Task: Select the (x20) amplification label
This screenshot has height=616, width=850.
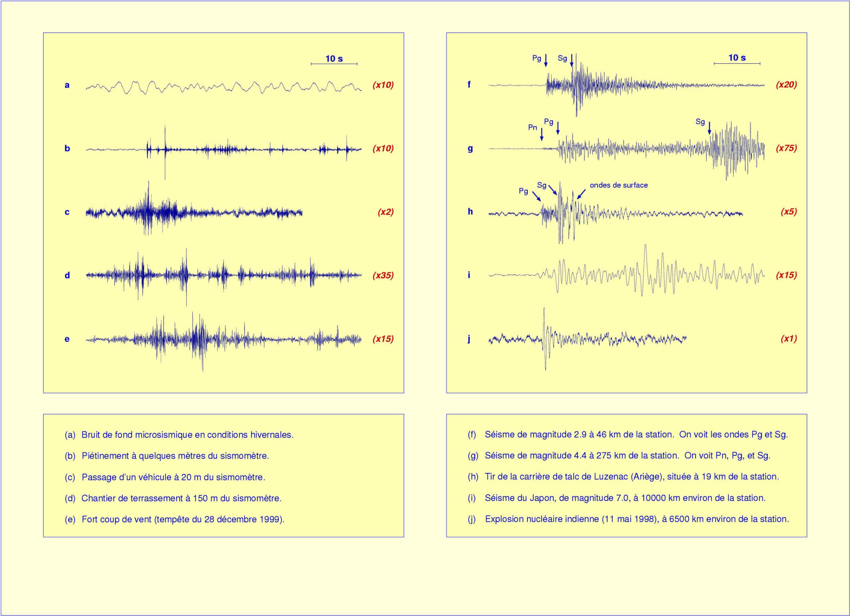Action: point(786,84)
